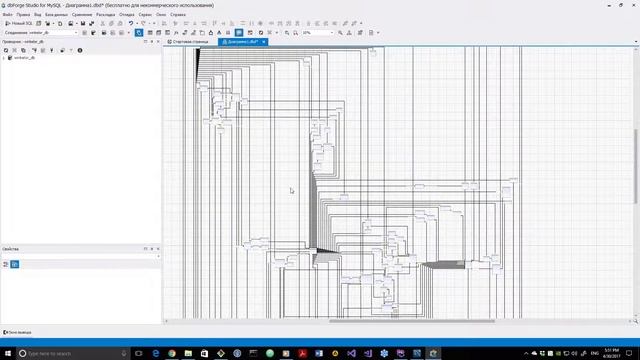
Task: Open the Окно menu
Action: 161,14
